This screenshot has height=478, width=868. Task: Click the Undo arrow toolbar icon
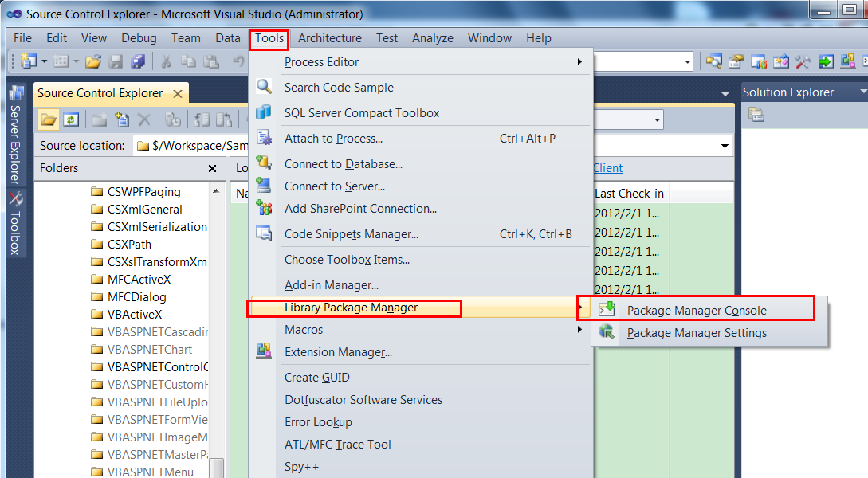(238, 61)
